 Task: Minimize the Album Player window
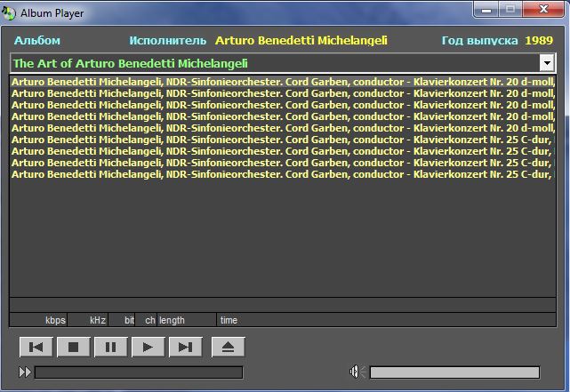click(x=486, y=10)
